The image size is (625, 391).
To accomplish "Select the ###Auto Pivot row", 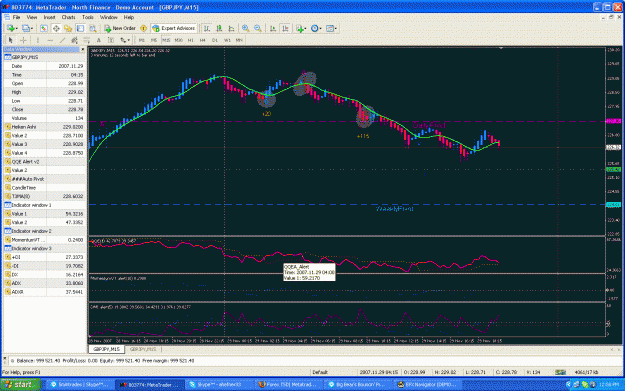I will 45,179.
